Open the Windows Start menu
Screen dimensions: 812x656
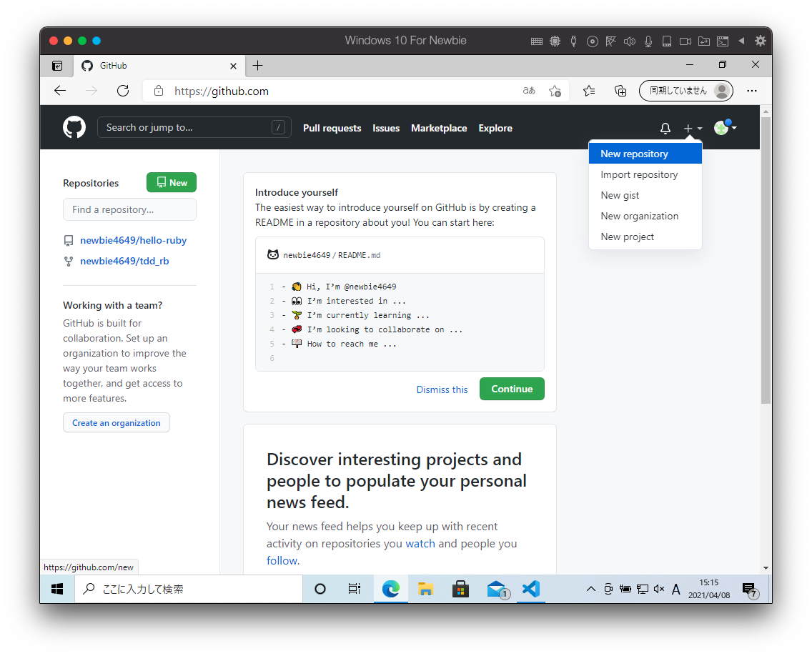(57, 589)
